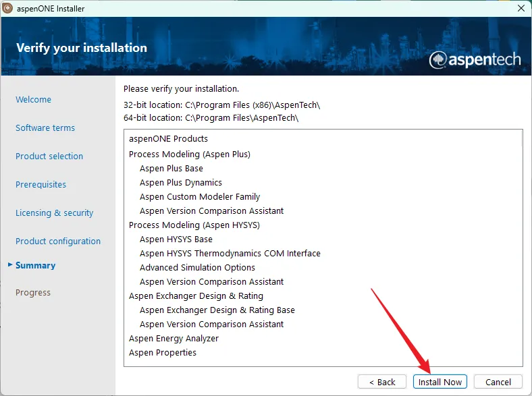532x396 pixels.
Task: Open the Licensing & security step
Action: tap(54, 213)
